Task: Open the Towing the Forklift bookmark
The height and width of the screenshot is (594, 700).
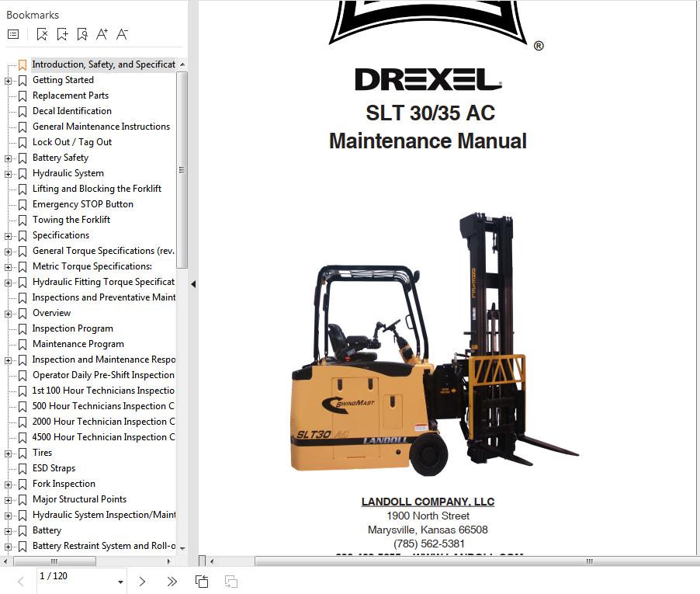Action: coord(71,220)
